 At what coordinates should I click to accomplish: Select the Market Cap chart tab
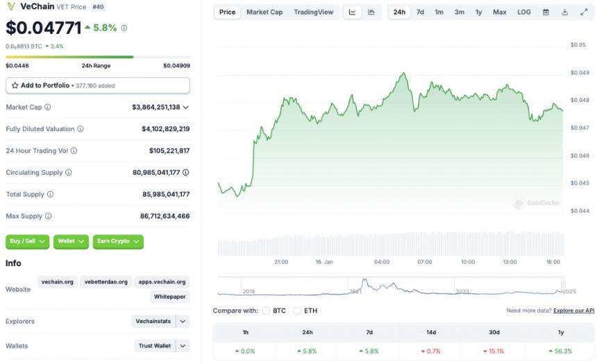[x=264, y=12]
